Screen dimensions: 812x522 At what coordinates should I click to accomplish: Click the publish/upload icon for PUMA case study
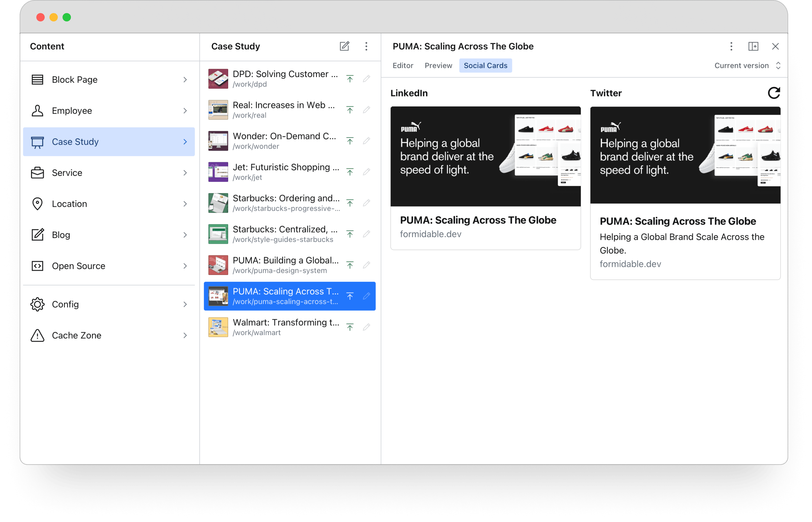click(350, 296)
